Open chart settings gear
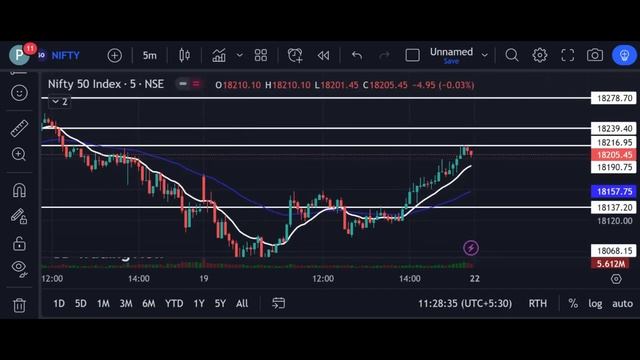640x360 pixels. 540,55
